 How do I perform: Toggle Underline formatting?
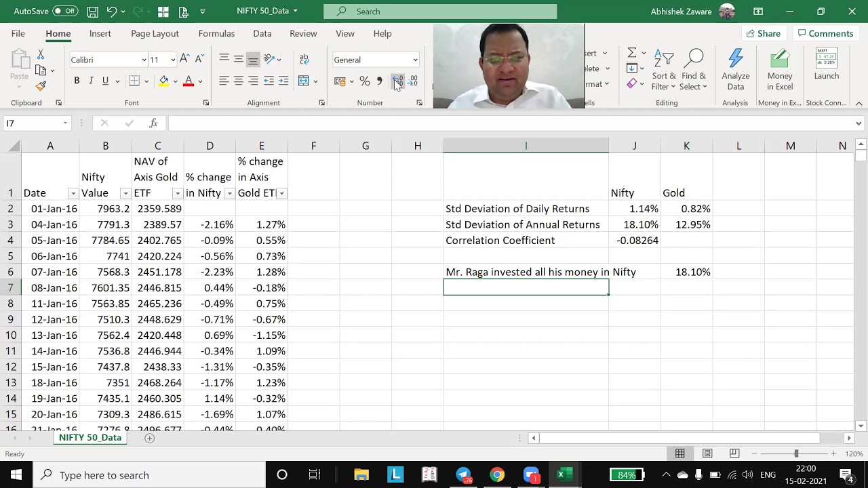point(105,81)
